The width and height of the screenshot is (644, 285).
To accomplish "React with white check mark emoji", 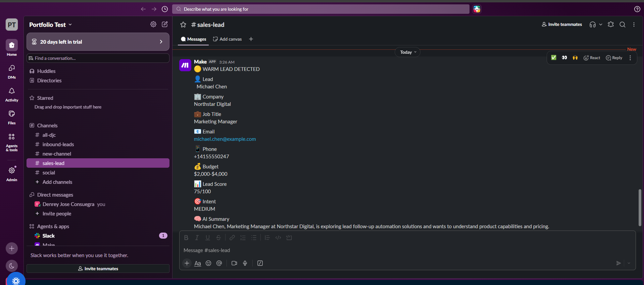I will click(x=554, y=58).
